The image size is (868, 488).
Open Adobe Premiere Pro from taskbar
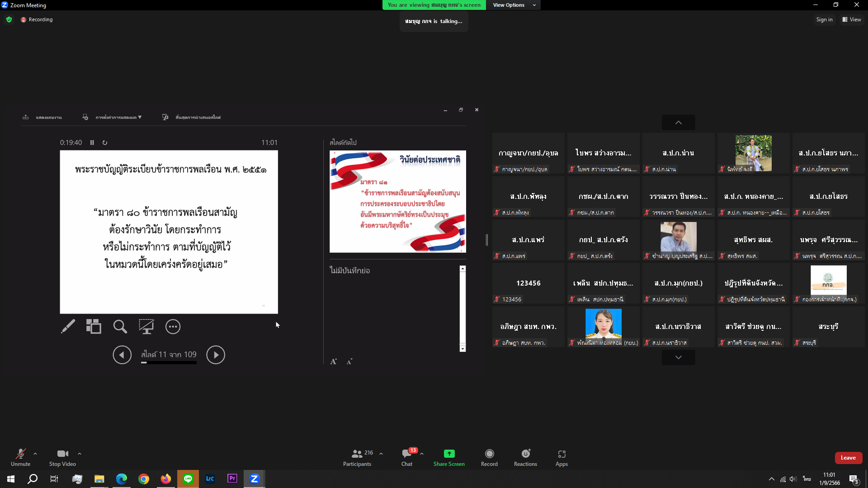click(x=232, y=479)
